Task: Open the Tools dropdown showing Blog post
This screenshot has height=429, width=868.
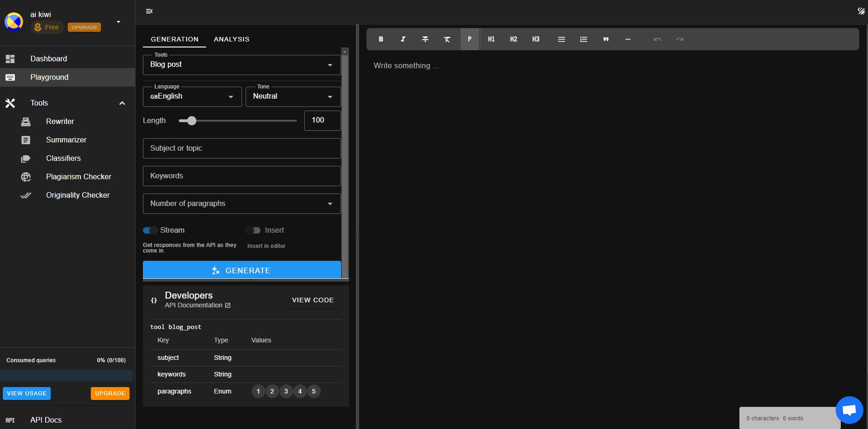Action: pos(242,65)
